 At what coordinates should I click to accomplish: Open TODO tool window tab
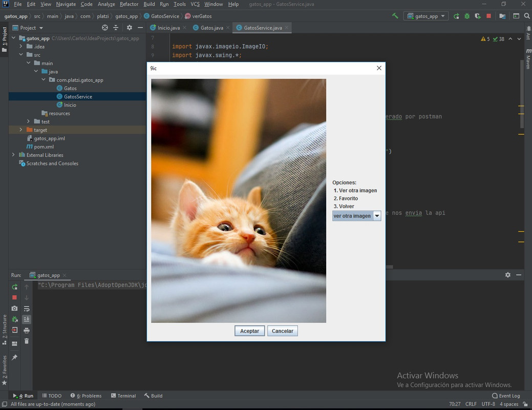tap(52, 396)
